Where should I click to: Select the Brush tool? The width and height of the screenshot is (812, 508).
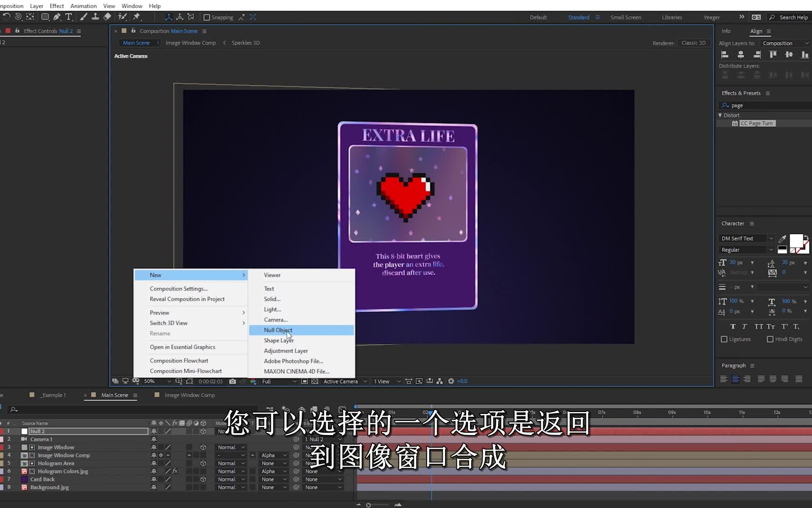83,17
